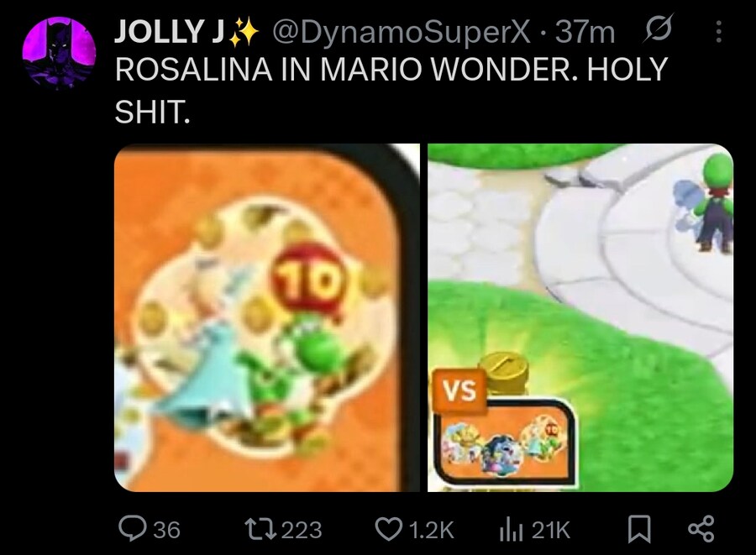Click the slashed circle icon beside 37m
This screenshot has width=756, height=555.
[x=658, y=30]
